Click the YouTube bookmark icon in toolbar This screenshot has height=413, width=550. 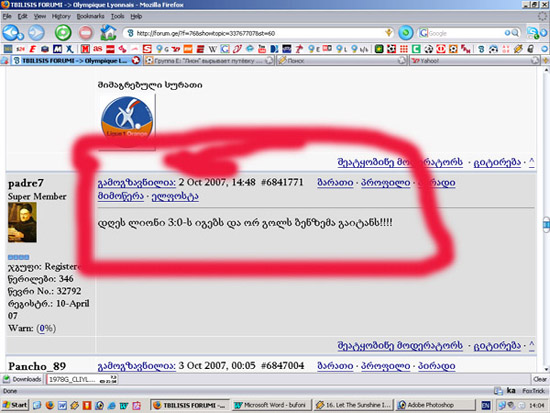(x=262, y=49)
